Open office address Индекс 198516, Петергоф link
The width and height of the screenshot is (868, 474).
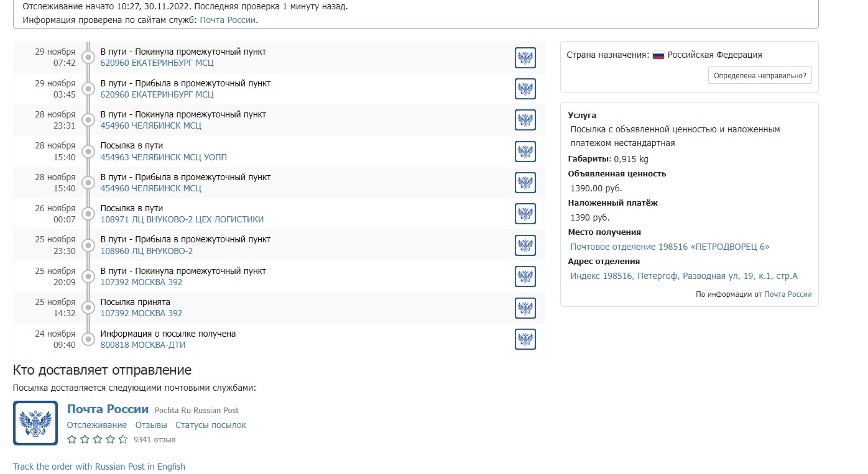click(x=684, y=276)
